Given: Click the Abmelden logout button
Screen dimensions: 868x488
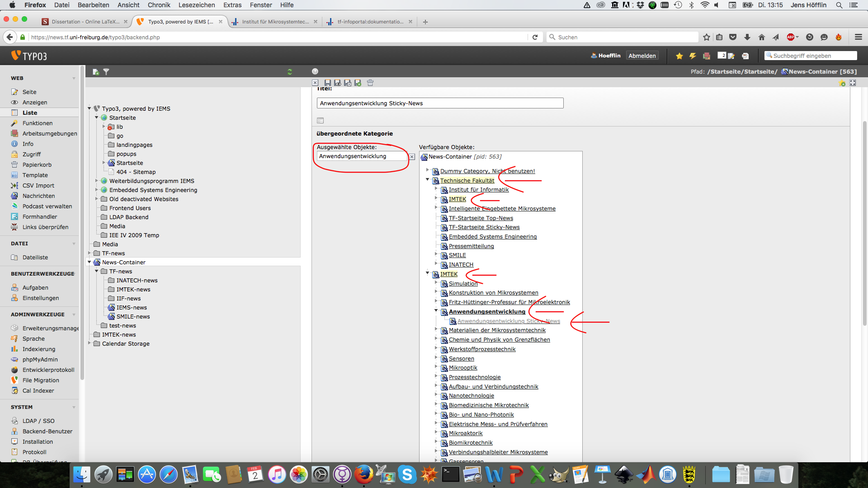Looking at the screenshot, I should [642, 56].
